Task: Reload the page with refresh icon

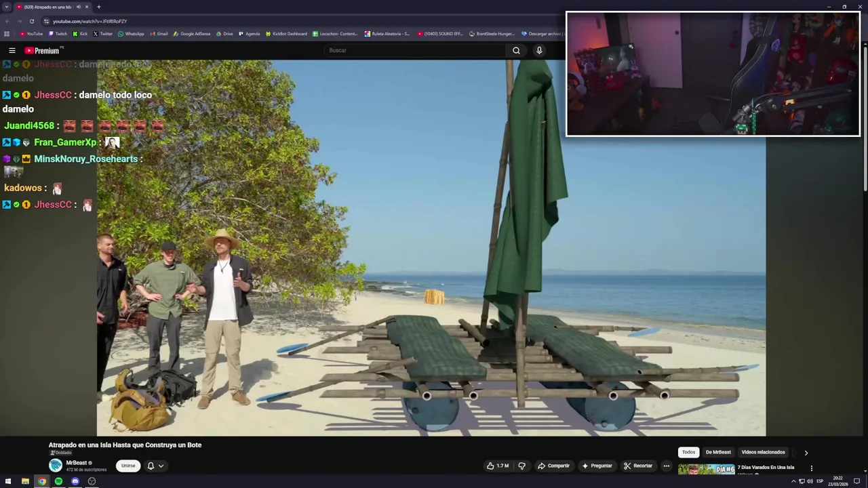Action: tap(31, 21)
